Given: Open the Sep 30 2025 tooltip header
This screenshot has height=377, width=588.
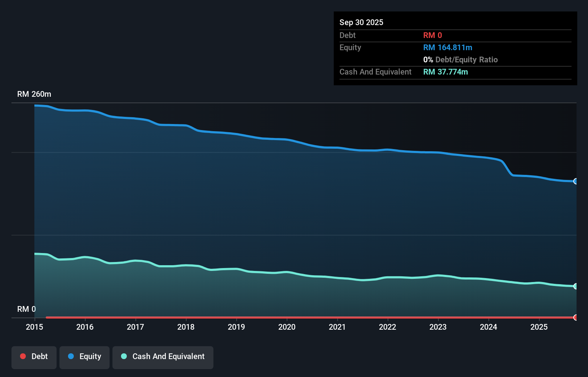Looking at the screenshot, I should pyautogui.click(x=361, y=22).
